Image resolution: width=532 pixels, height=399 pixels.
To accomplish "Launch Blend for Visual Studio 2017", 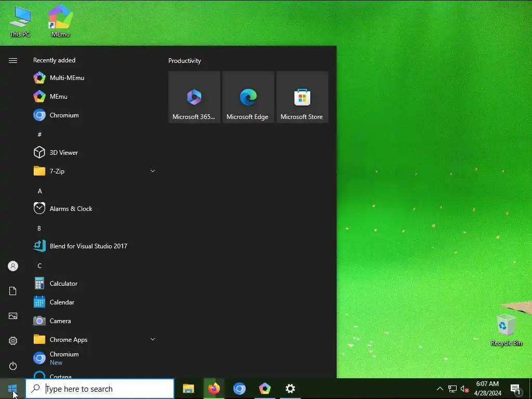I will [x=95, y=246].
